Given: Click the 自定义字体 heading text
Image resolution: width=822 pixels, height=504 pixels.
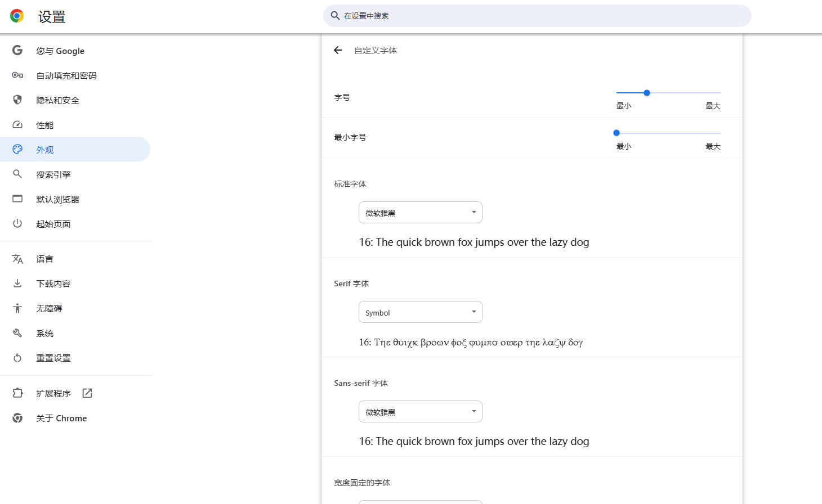Looking at the screenshot, I should pyautogui.click(x=376, y=50).
